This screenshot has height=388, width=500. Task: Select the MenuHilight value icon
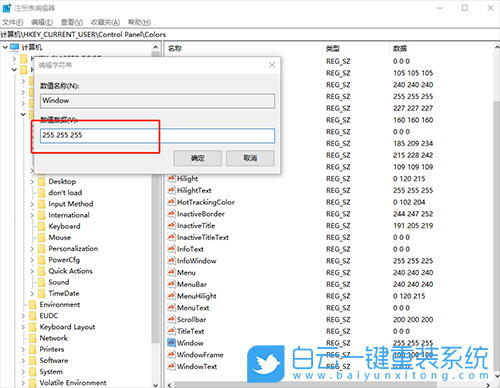click(171, 296)
